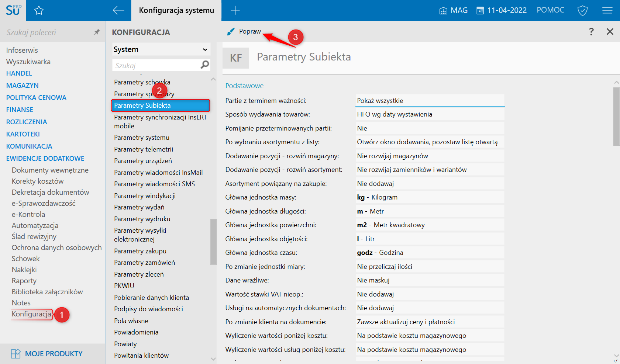Click the Podstawowe section heading
The height and width of the screenshot is (364, 620).
(244, 86)
